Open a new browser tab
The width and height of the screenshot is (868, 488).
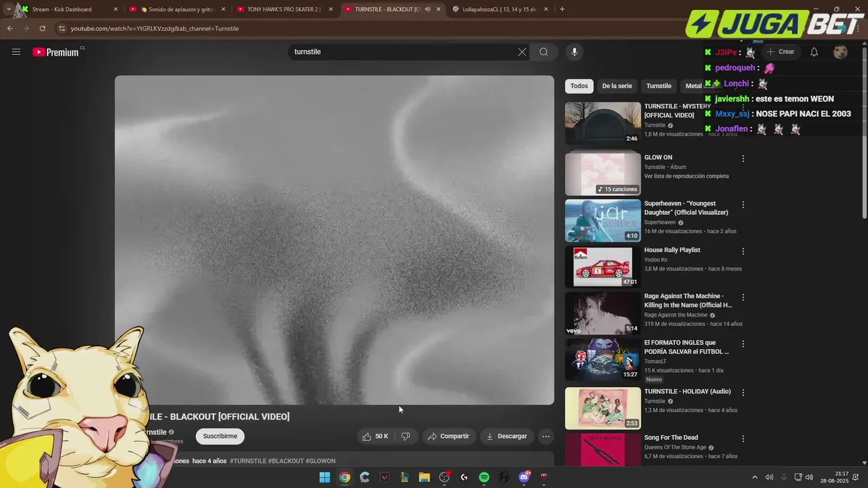562,9
